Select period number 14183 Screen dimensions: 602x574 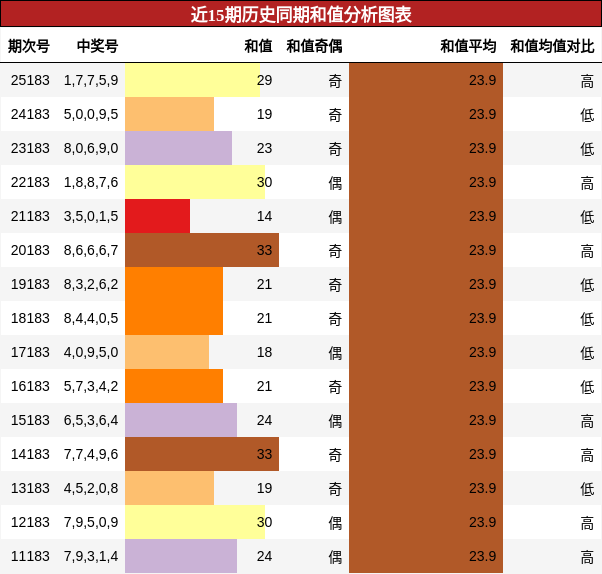(x=30, y=454)
